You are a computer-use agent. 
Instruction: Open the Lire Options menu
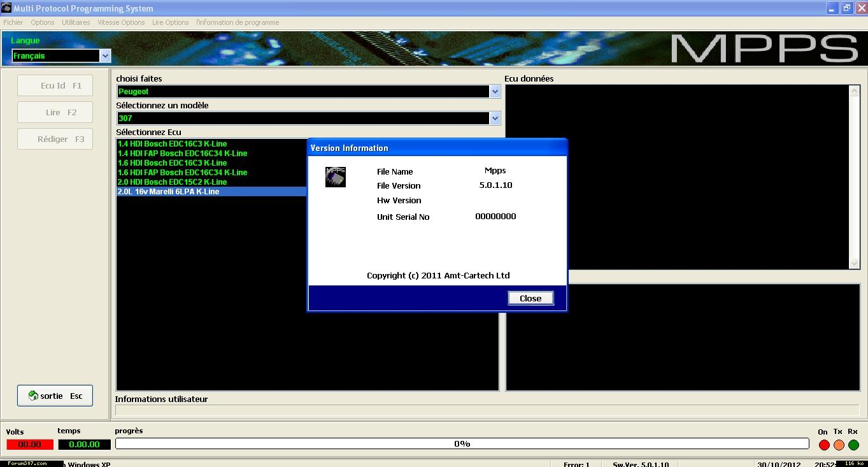[x=171, y=22]
